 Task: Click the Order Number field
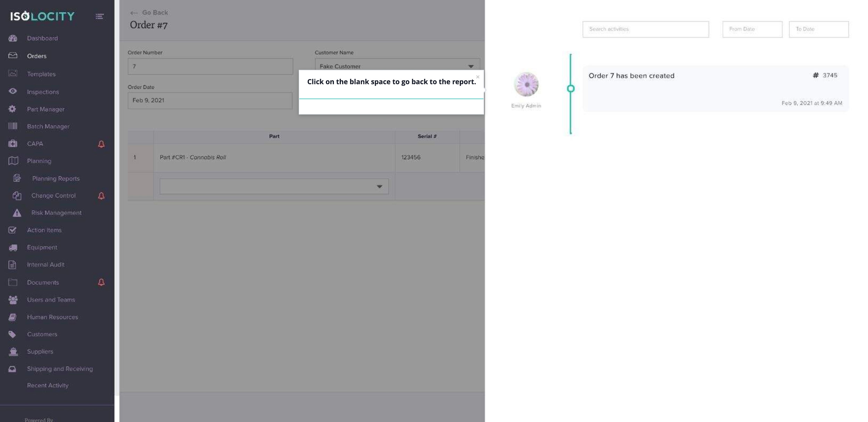pos(210,66)
